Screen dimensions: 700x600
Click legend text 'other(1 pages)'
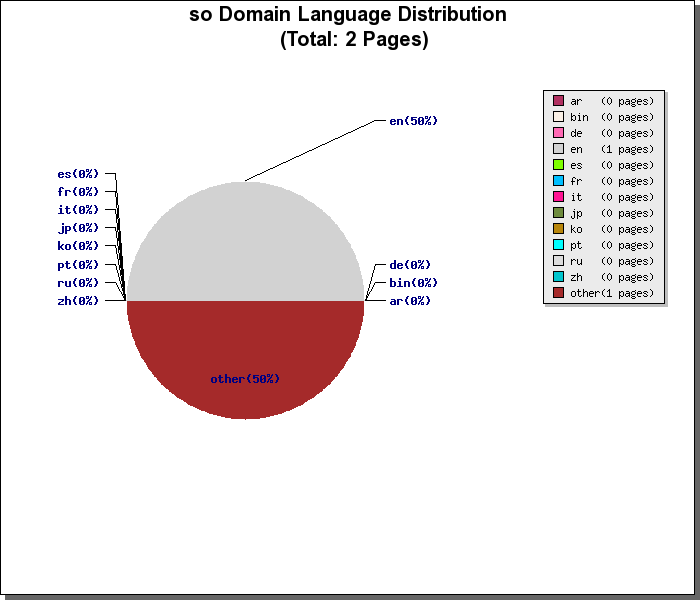point(612,293)
